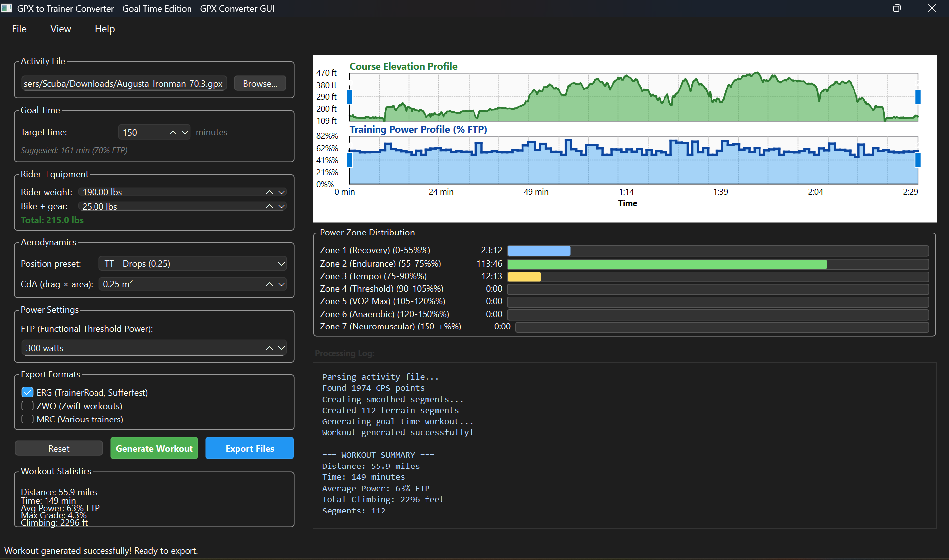
Task: Click 'Total Climbing: 2296 feet' log line
Action: coord(383,499)
